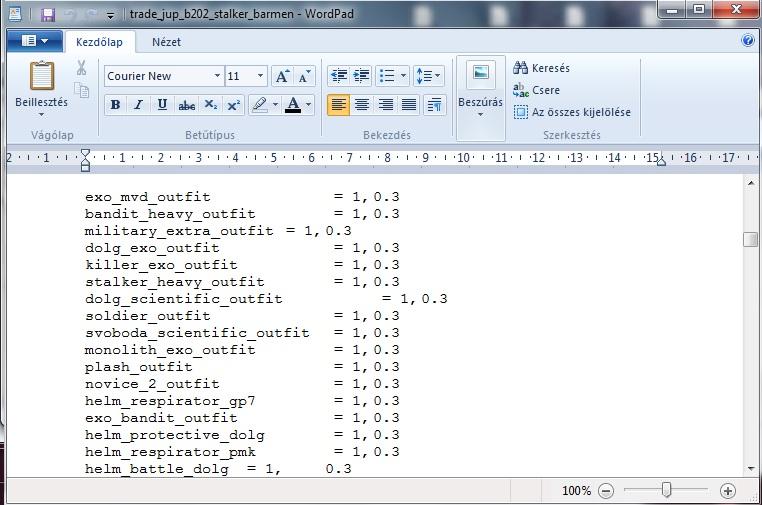
Task: Click the zoom out minus button
Action: [606, 491]
